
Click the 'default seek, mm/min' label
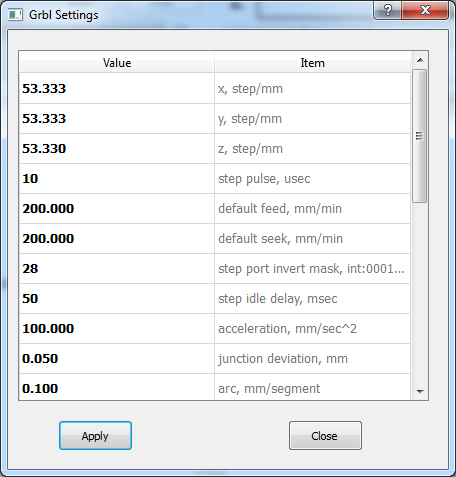[x=280, y=239]
